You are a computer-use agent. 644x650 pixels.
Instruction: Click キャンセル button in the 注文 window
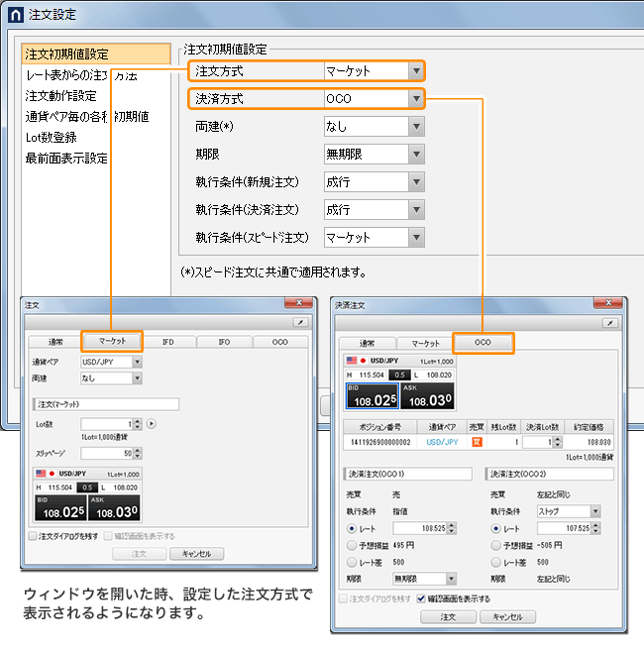click(x=197, y=554)
